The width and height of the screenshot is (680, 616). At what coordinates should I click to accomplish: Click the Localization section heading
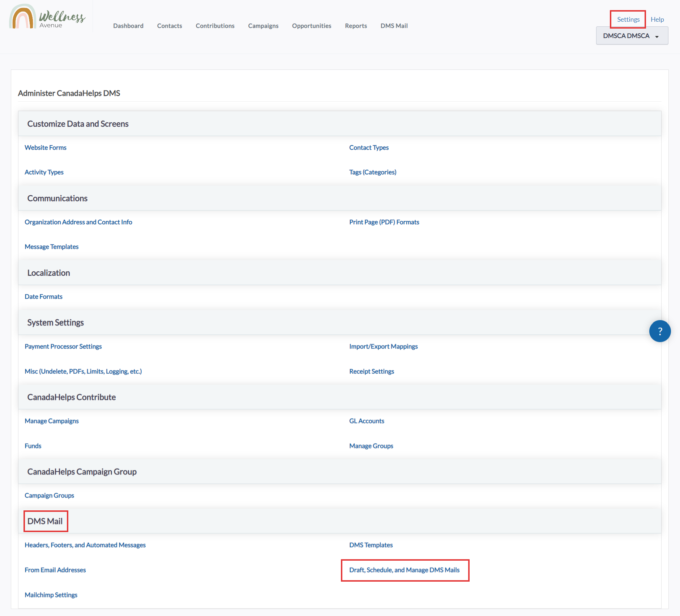click(49, 273)
